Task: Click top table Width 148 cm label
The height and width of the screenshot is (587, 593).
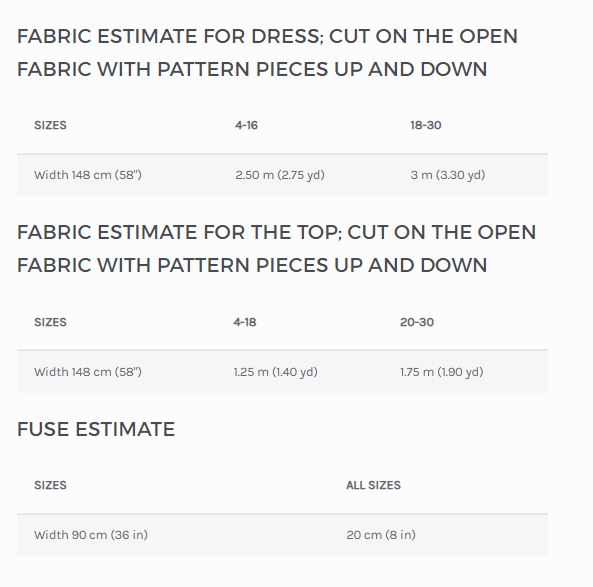Action: tap(88, 372)
